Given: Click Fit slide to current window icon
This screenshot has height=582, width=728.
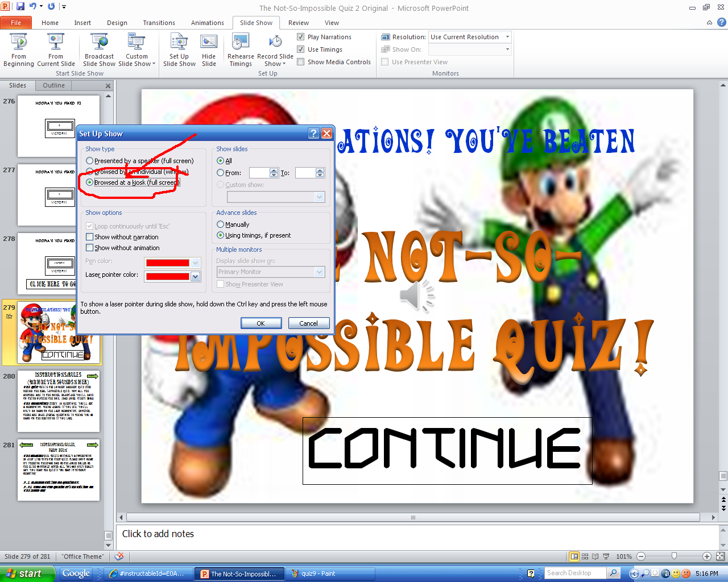Looking at the screenshot, I should (x=721, y=556).
